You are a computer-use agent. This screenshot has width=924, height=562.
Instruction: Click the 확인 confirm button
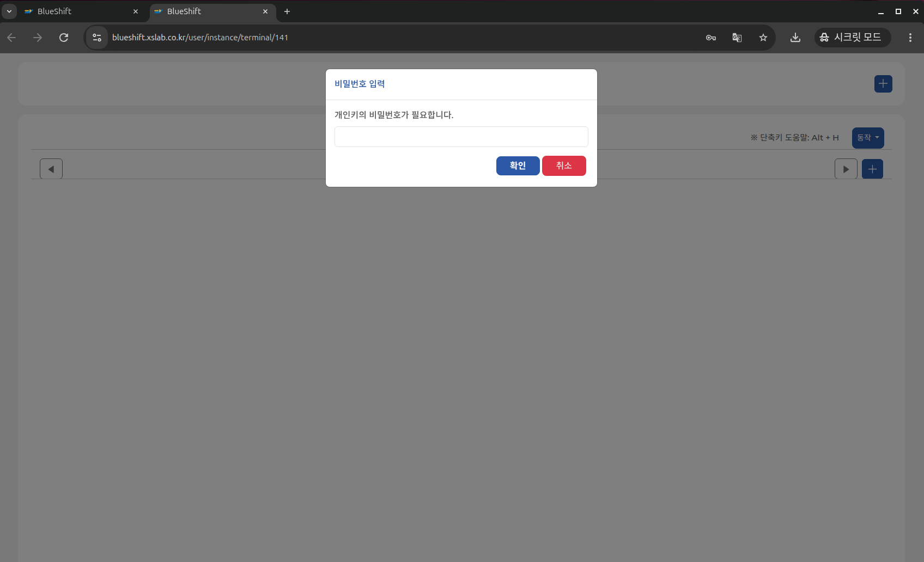pos(518,166)
